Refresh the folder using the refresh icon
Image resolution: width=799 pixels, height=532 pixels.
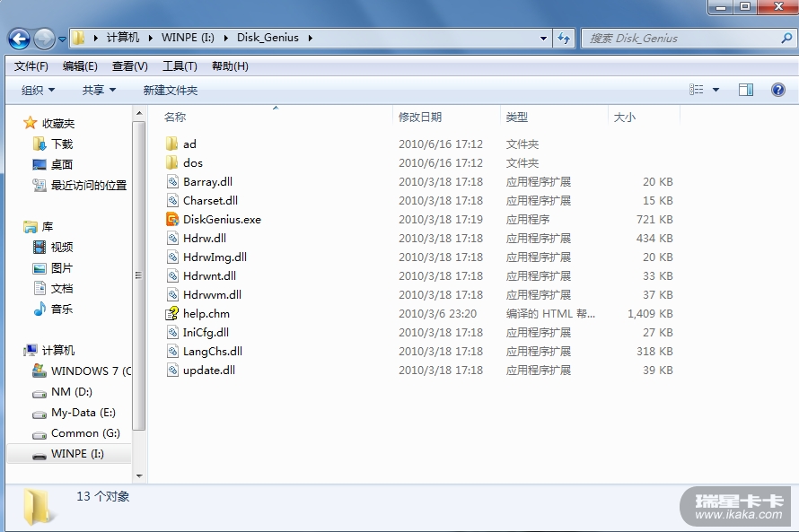coord(564,39)
